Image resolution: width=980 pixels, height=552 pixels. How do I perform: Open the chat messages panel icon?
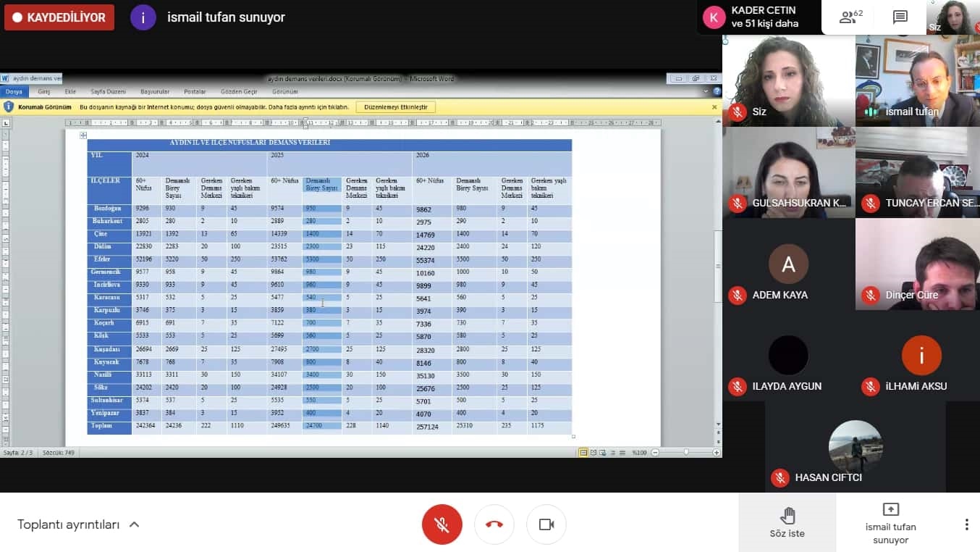pos(900,17)
